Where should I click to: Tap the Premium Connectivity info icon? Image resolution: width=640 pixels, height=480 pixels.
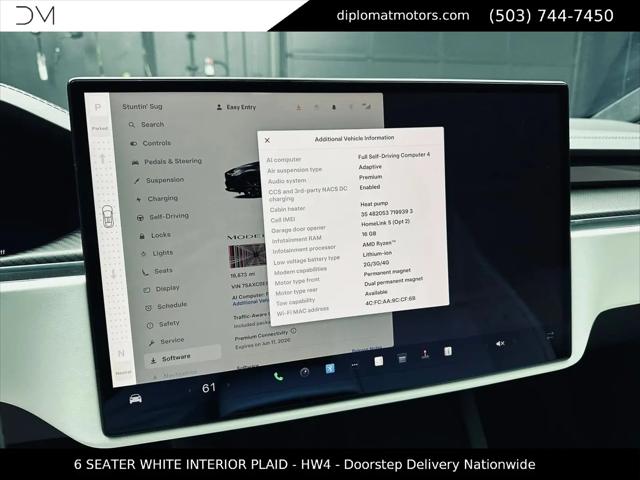(294, 331)
